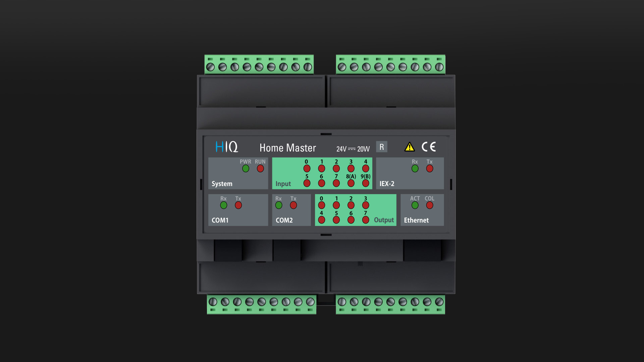Click Input LED number 5
644x362 pixels.
point(307,183)
